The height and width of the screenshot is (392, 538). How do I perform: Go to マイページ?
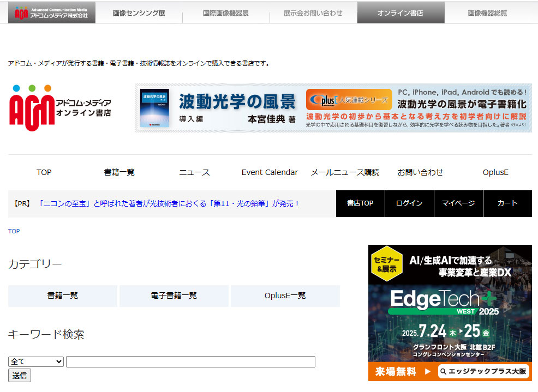click(x=458, y=203)
